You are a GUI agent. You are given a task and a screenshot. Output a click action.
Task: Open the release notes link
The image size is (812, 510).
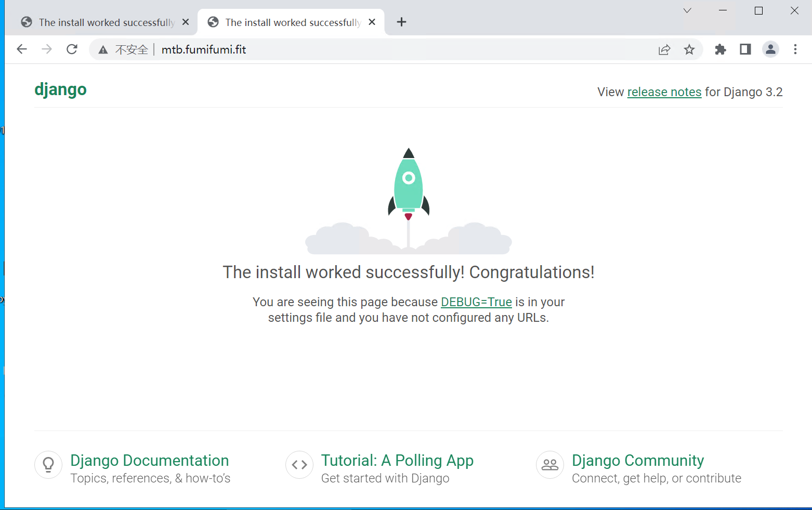click(x=664, y=92)
